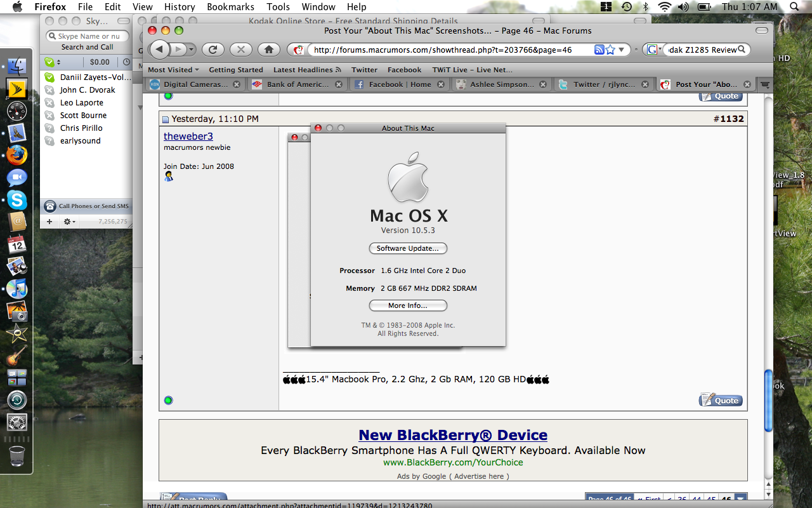Open theweber3 user profile link

[188, 136]
